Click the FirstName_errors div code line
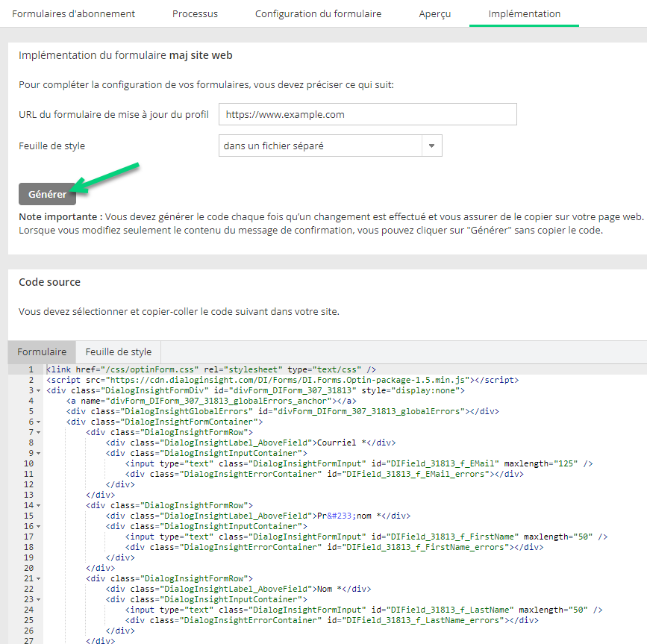Image resolution: width=647 pixels, height=644 pixels. pyautogui.click(x=334, y=547)
